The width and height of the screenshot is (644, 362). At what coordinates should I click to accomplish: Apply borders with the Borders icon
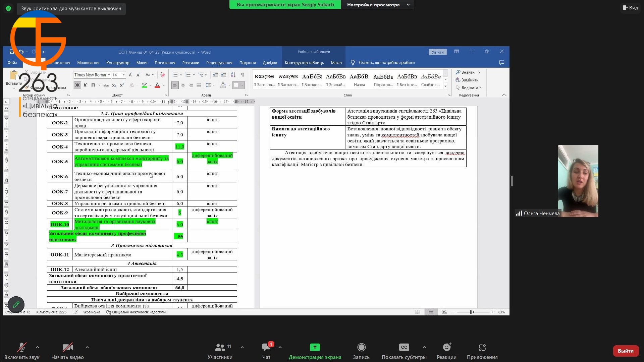click(x=236, y=85)
